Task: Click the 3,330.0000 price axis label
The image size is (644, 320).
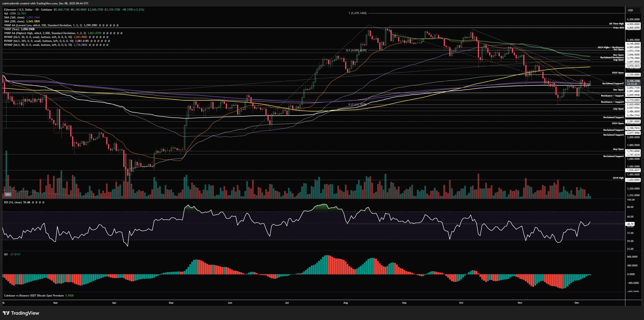Action: click(x=633, y=75)
